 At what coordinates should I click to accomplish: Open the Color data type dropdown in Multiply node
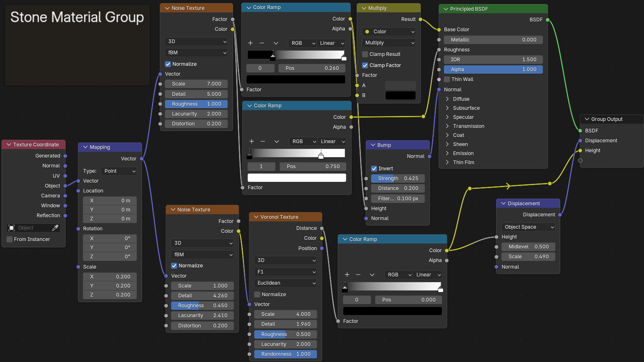[389, 32]
